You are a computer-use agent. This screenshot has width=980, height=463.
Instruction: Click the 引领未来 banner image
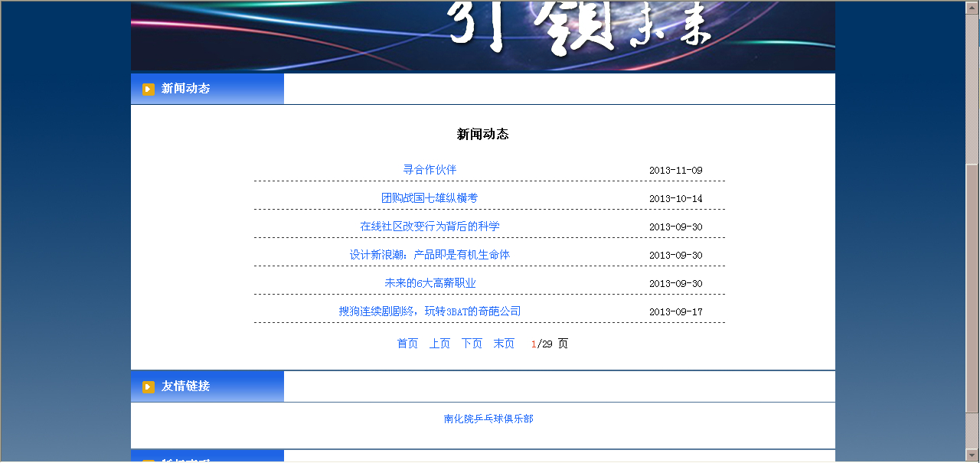tap(482, 35)
